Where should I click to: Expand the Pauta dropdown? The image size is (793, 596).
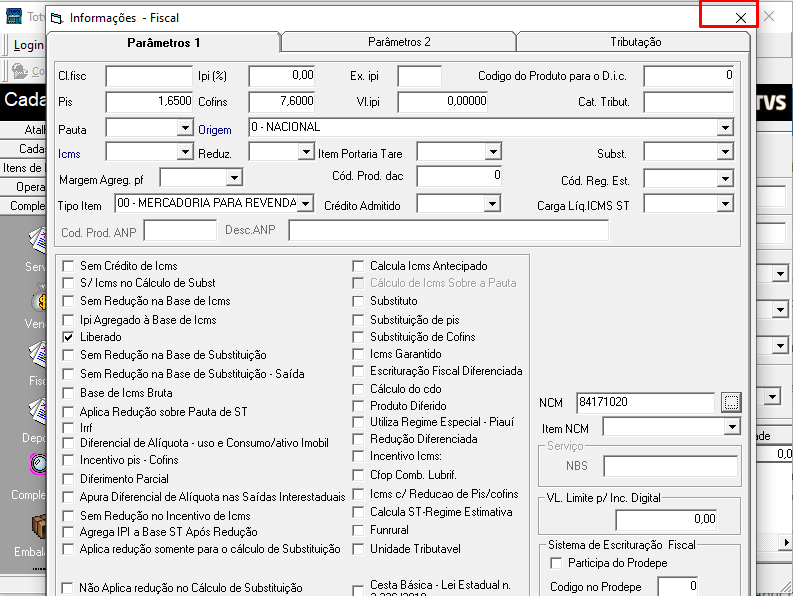click(x=186, y=128)
